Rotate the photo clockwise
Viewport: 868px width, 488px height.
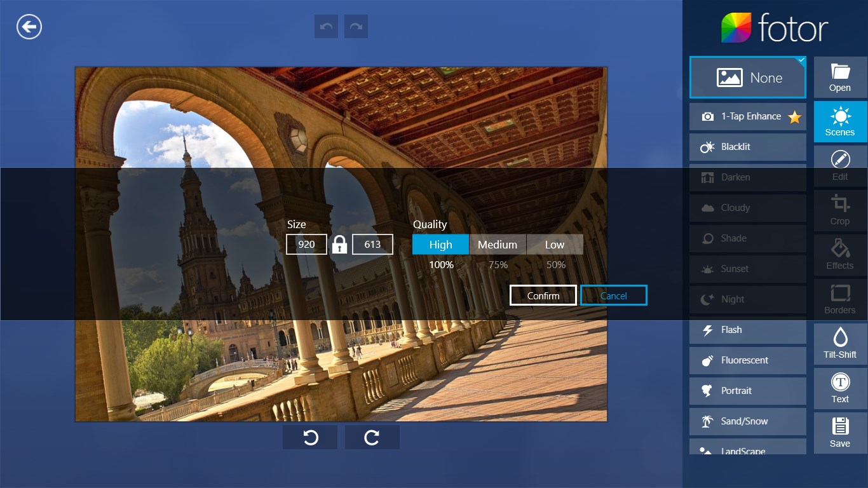[372, 437]
